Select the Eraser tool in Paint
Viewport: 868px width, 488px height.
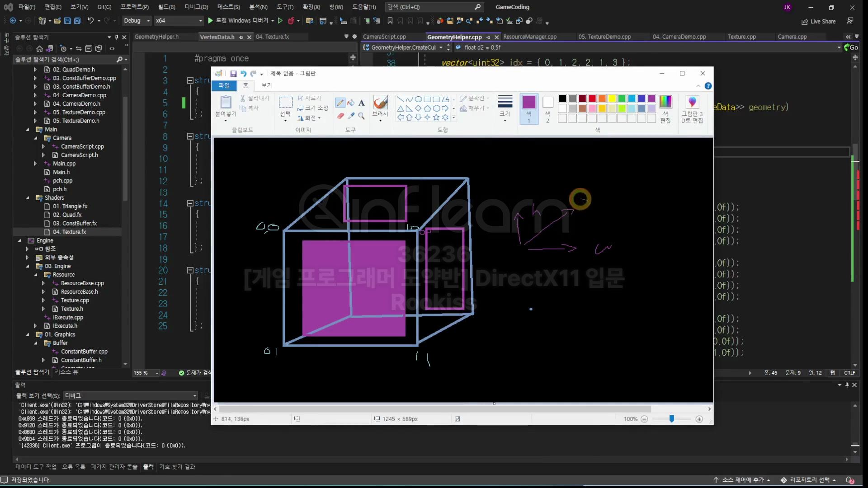[340, 116]
